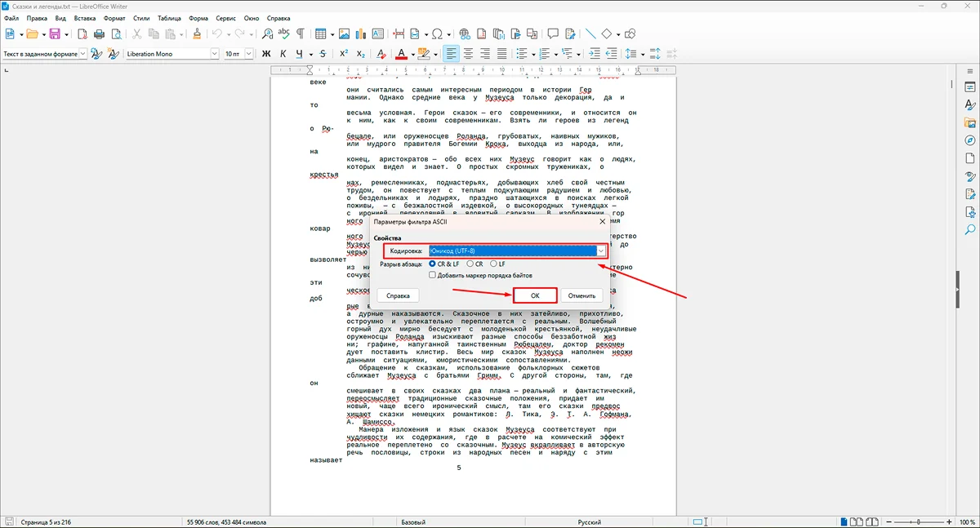
Task: Expand basic shapes dropdown arrow
Action: coord(618,34)
